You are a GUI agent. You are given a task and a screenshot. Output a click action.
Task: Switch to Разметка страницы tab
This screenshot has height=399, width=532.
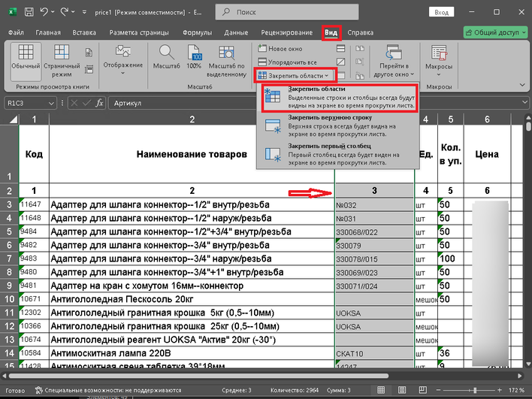click(139, 32)
